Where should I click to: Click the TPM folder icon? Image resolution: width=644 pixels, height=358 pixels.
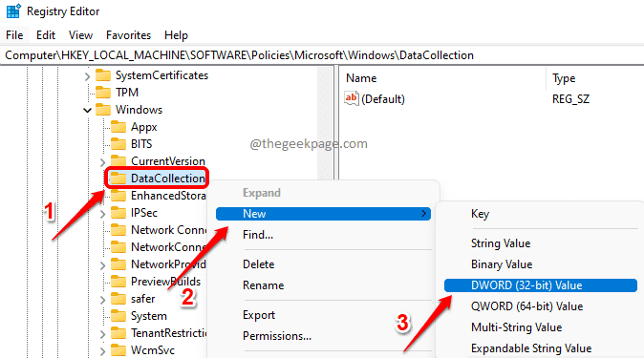click(x=103, y=93)
